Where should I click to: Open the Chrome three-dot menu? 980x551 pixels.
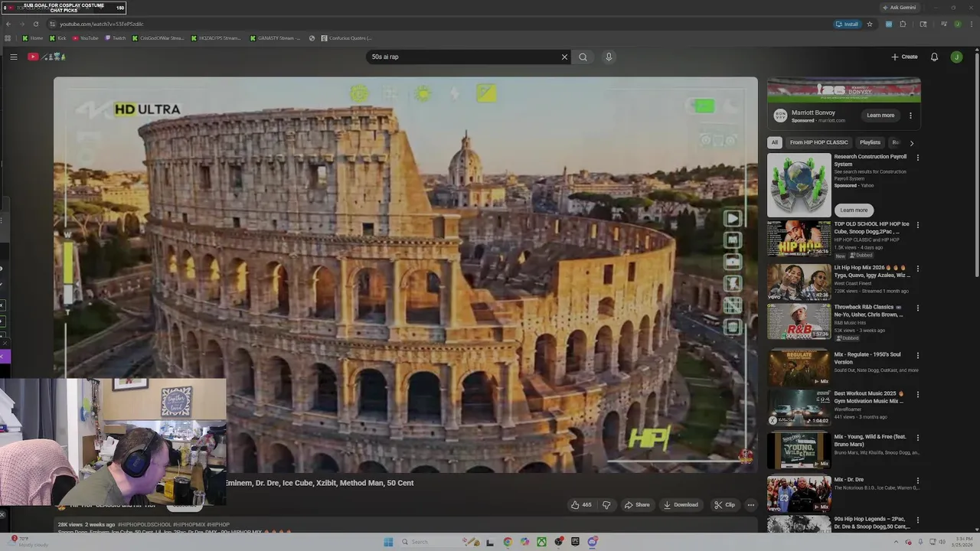[971, 24]
